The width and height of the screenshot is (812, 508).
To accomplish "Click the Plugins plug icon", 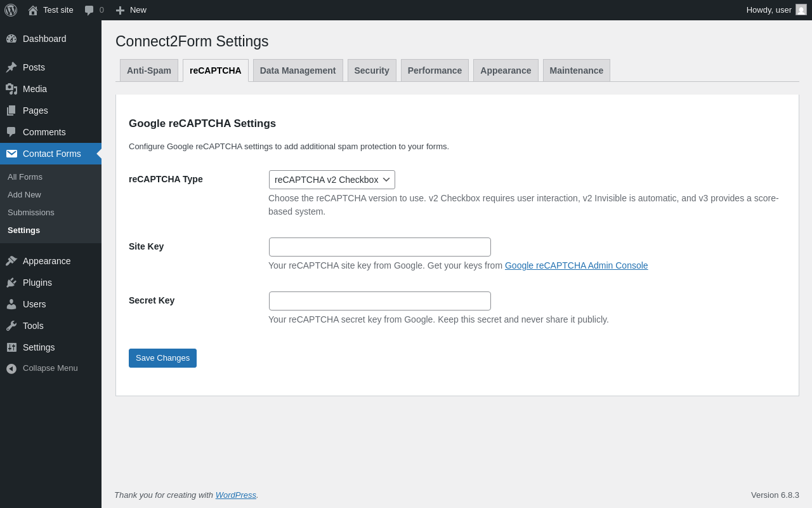I will [11, 283].
